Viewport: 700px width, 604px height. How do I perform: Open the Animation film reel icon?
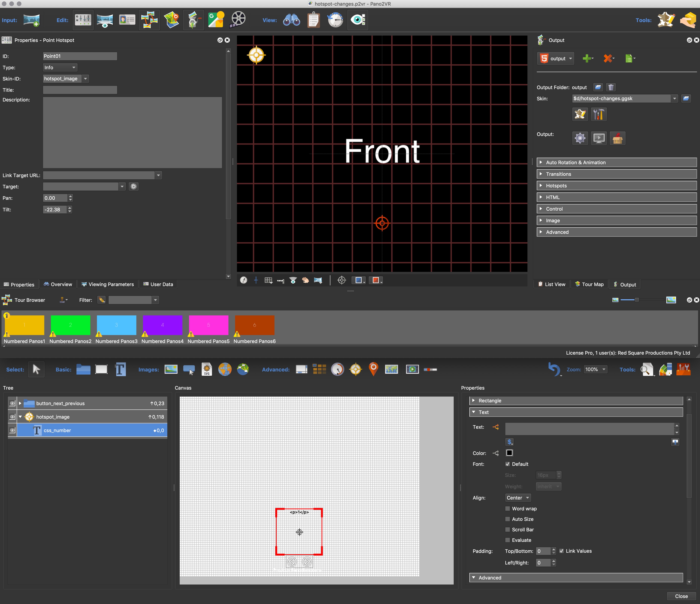pyautogui.click(x=238, y=20)
